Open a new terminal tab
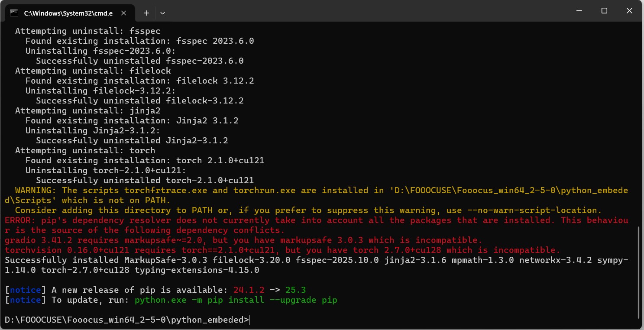The width and height of the screenshot is (644, 330). click(146, 13)
